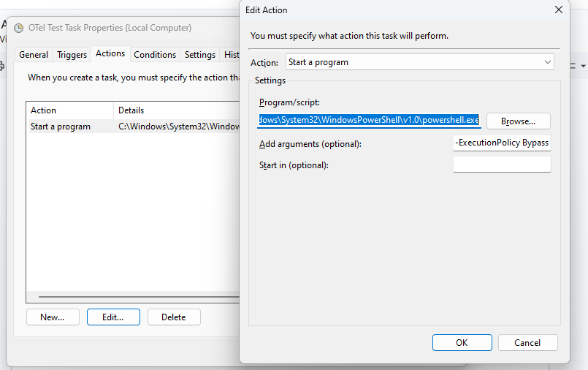The height and width of the screenshot is (370, 588).
Task: Click the Browse... button
Action: tap(518, 121)
